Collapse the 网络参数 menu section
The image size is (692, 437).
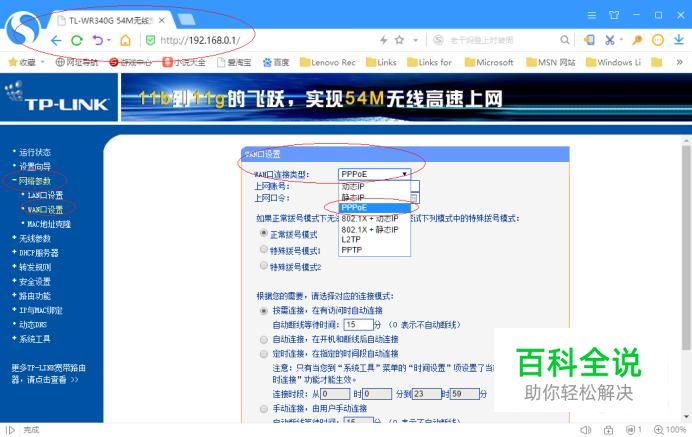[x=34, y=181]
